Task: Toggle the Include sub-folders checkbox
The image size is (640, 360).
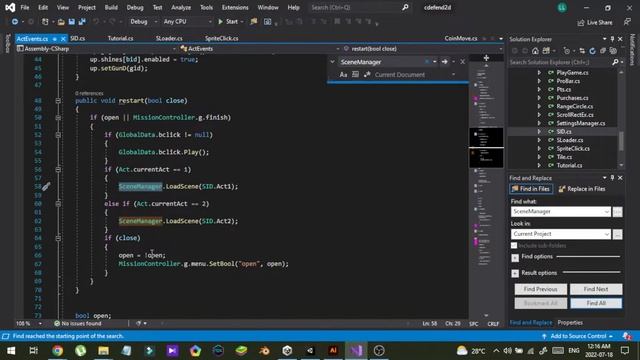Action: [514, 245]
